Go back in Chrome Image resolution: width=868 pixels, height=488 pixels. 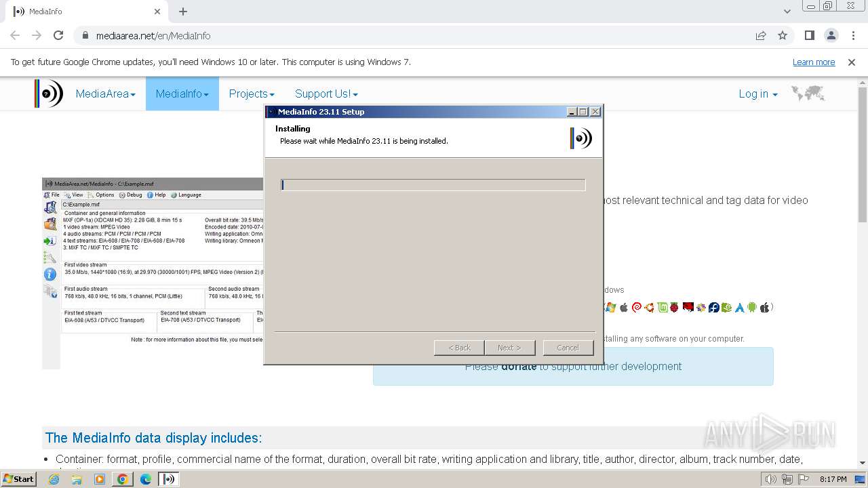point(15,35)
